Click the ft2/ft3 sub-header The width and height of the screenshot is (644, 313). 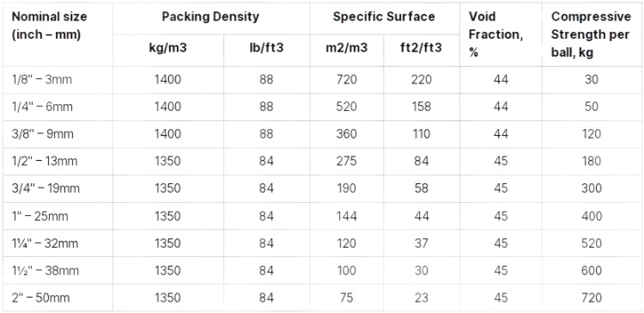click(x=422, y=48)
